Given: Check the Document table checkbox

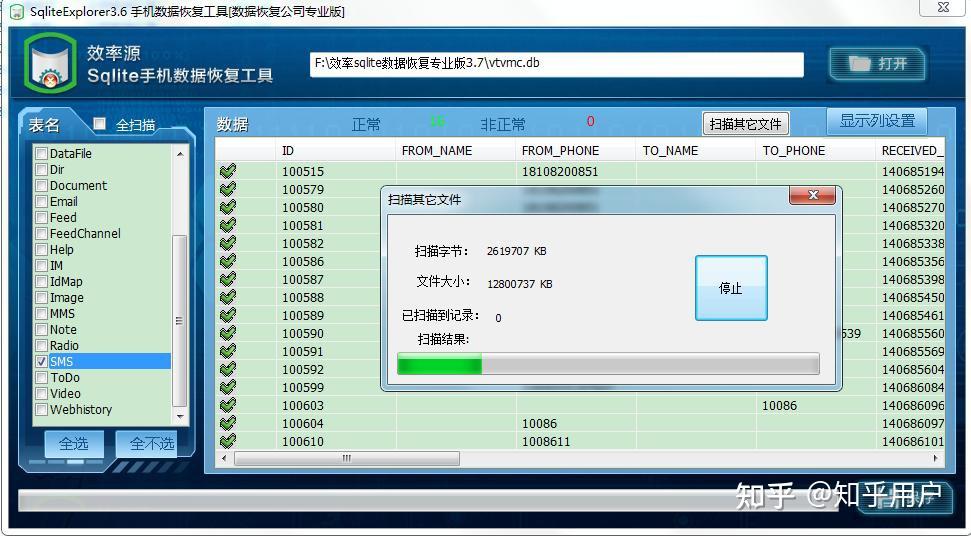Looking at the screenshot, I should pos(41,185).
